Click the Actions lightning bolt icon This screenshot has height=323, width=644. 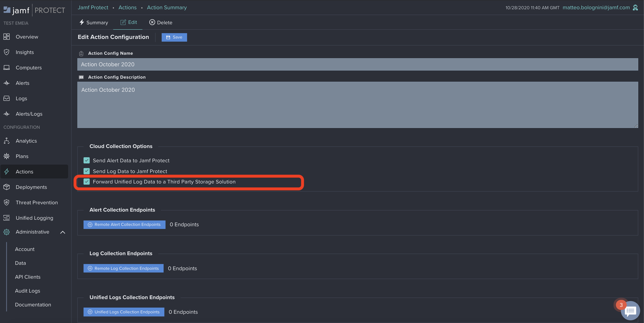click(x=7, y=172)
